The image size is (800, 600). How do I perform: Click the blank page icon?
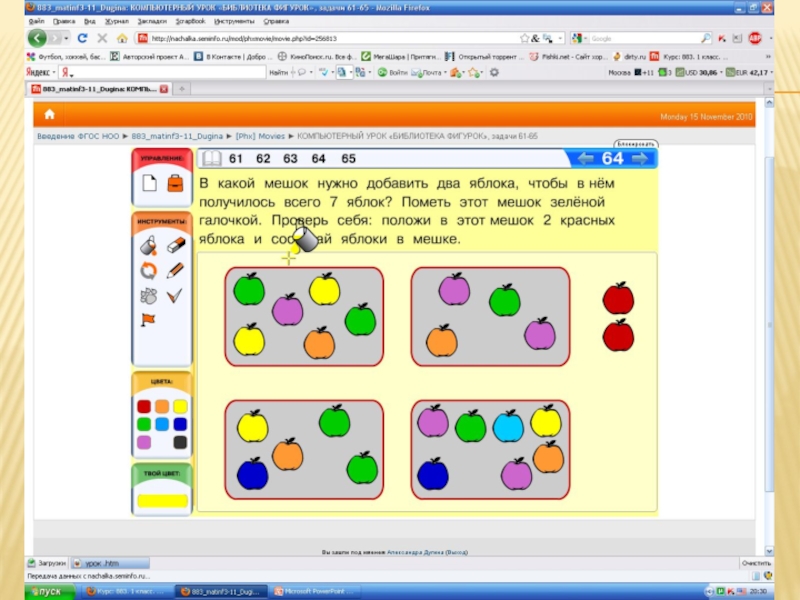[x=149, y=183]
